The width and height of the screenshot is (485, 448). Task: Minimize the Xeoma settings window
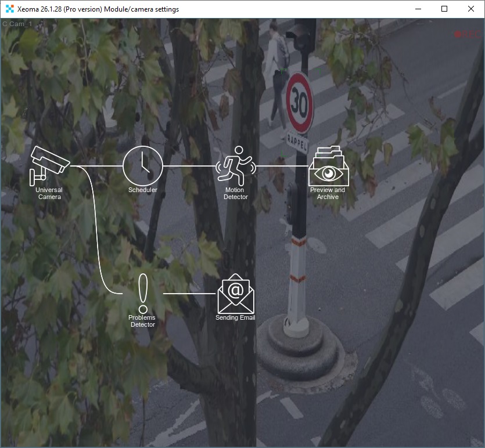click(x=417, y=9)
